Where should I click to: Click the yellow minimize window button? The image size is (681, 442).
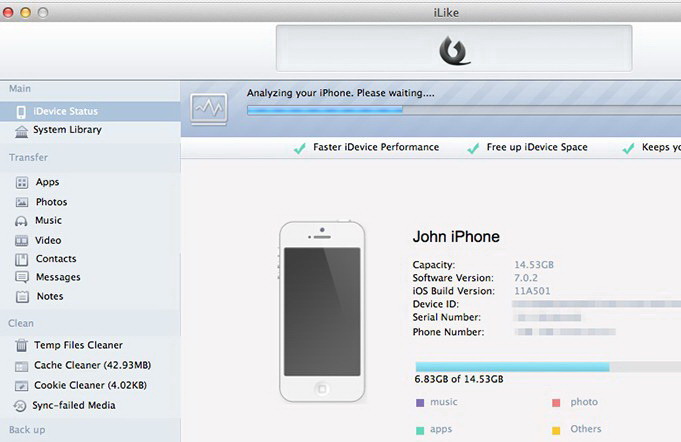tap(26, 13)
